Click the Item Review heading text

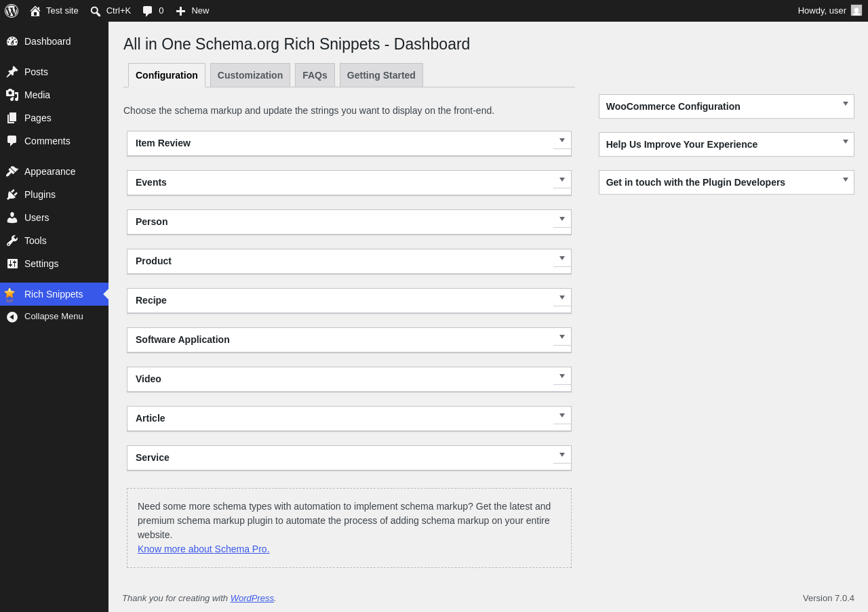coord(163,143)
